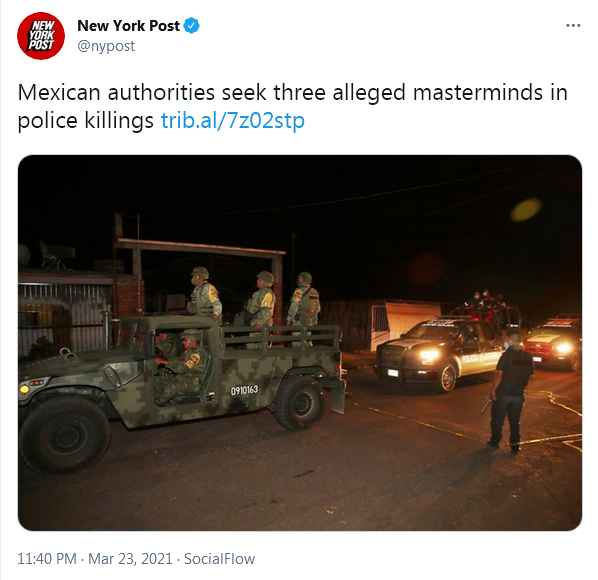Select the tweet headline text
The width and height of the screenshot is (598, 580).
coord(293,106)
